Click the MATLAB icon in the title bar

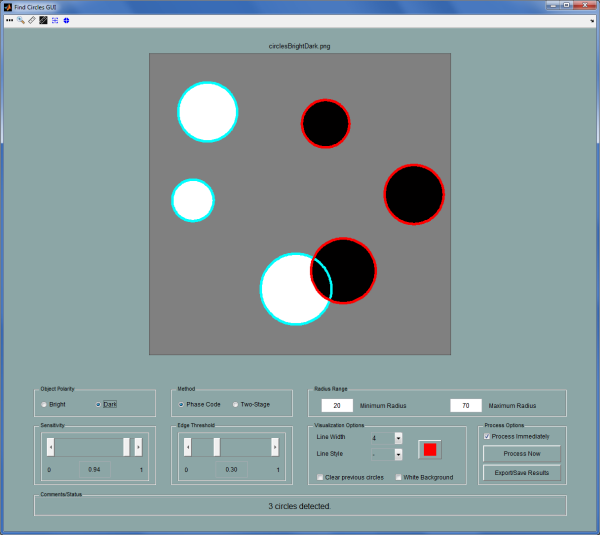pos(7,6)
